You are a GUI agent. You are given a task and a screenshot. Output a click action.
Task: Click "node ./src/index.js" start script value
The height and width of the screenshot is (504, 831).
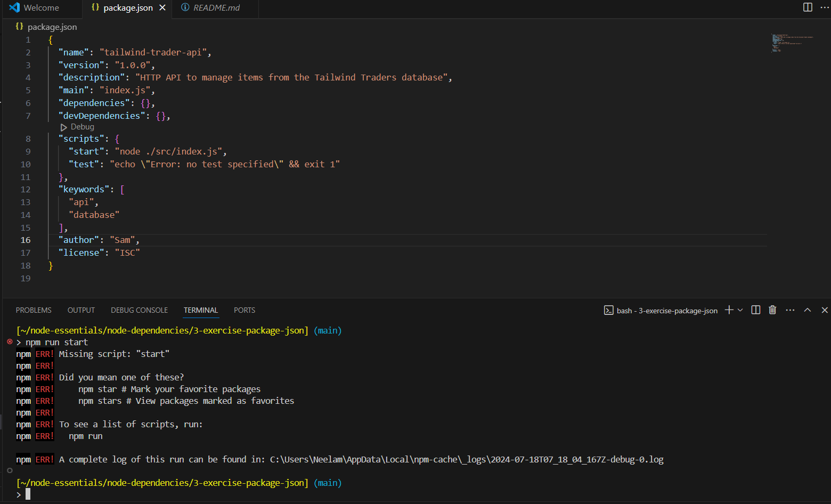pos(168,152)
